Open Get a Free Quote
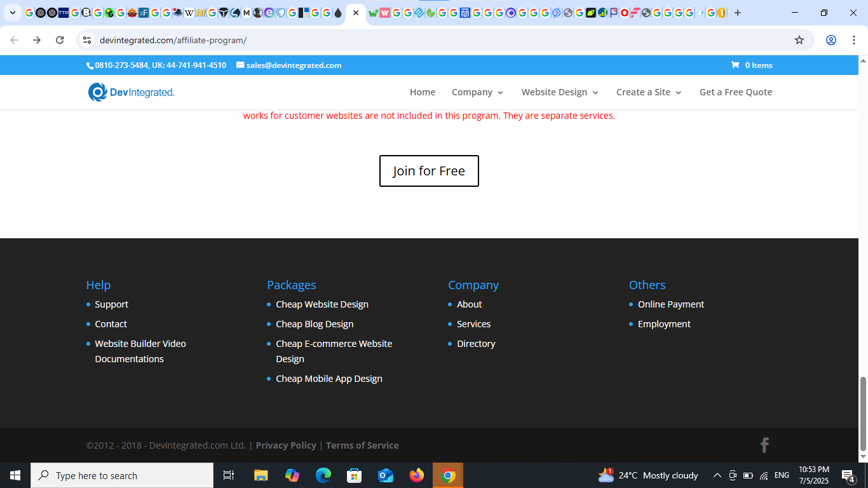 (736, 92)
